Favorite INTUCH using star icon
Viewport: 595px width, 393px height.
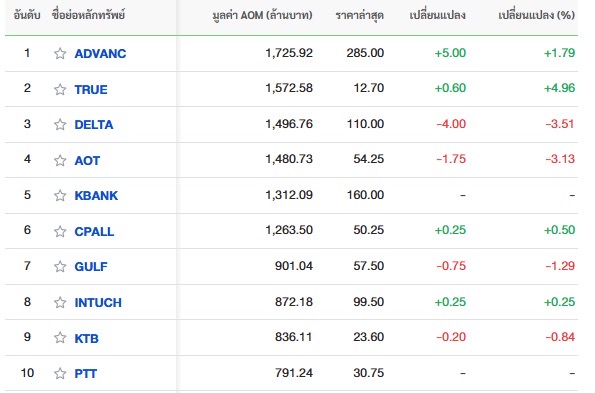60,302
